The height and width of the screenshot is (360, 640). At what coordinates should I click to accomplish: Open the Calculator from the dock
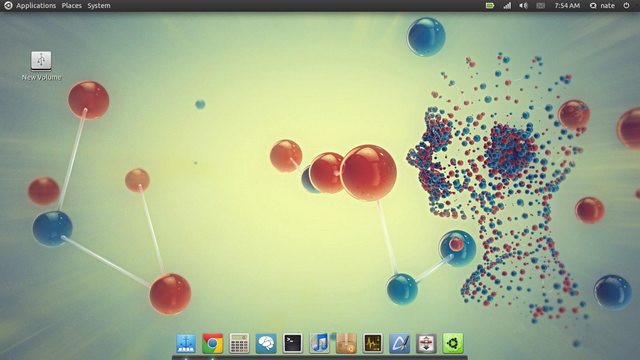click(239, 343)
